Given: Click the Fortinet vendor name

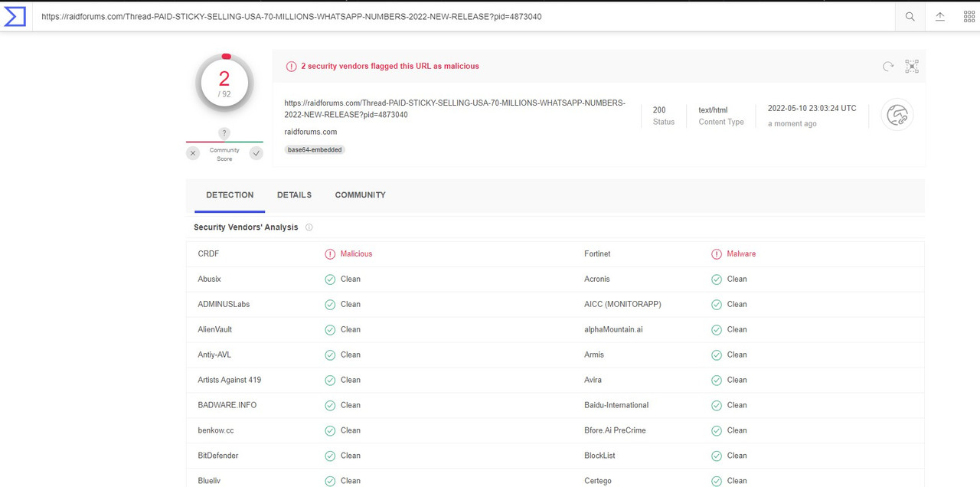Looking at the screenshot, I should click(597, 254).
